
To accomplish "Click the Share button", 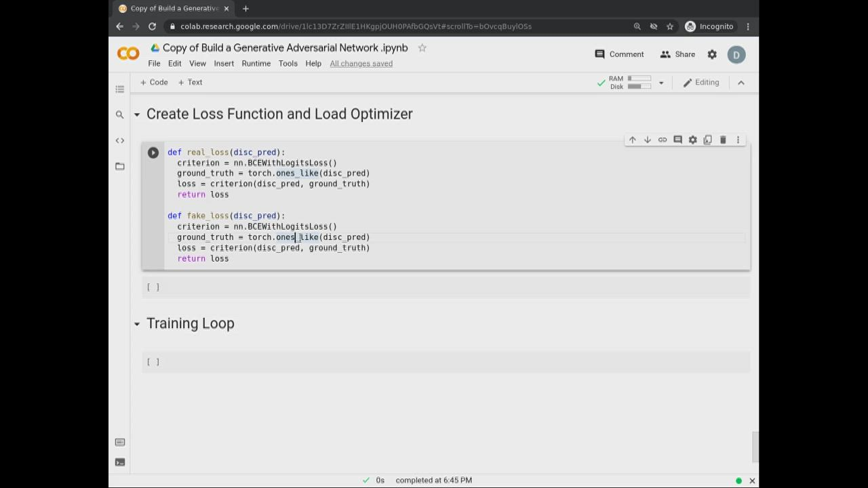I will click(x=677, y=54).
